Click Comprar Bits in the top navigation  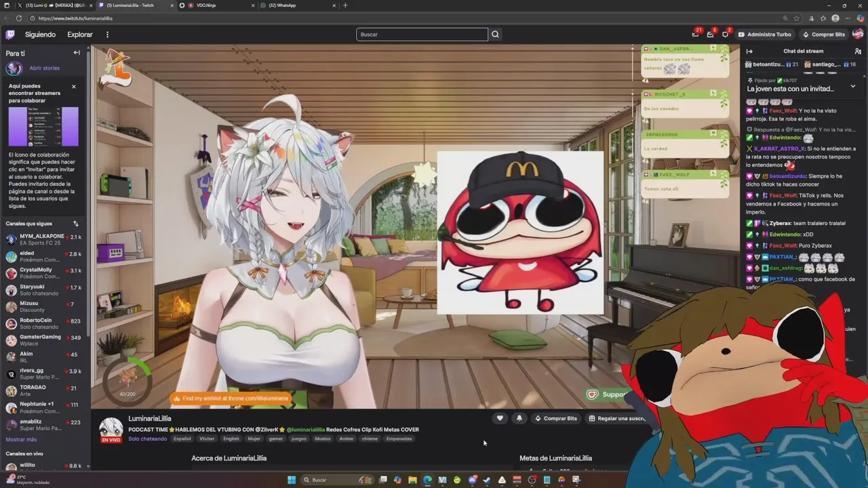pos(823,35)
